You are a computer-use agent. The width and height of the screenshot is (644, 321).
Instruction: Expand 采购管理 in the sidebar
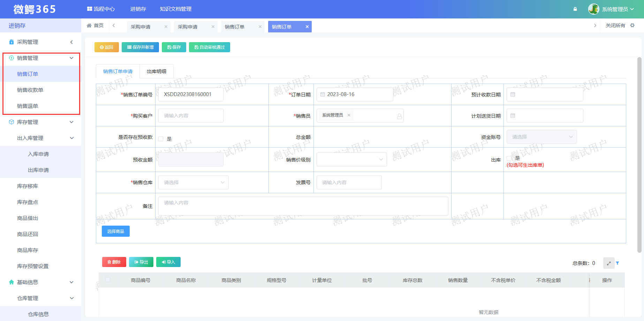pyautogui.click(x=41, y=42)
